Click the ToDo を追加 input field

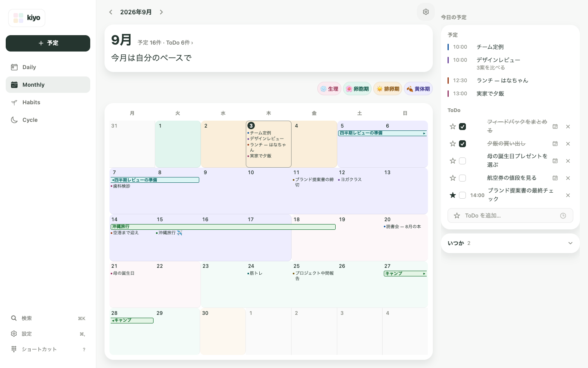coord(510,215)
